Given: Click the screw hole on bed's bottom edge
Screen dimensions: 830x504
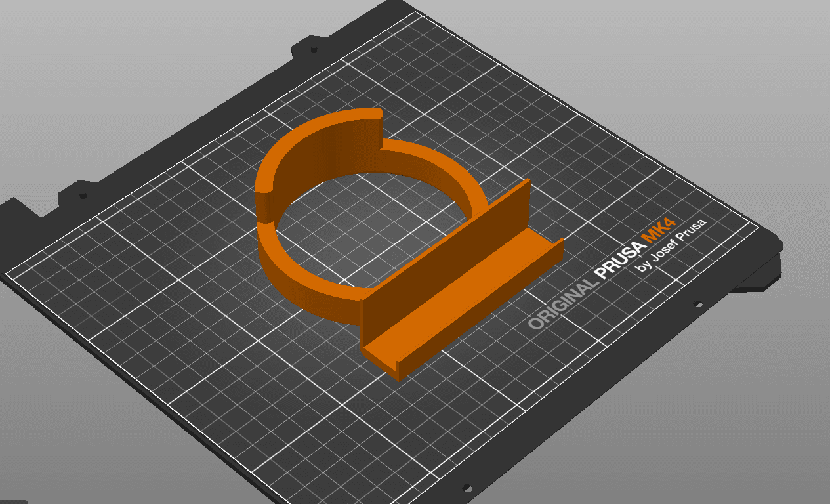Looking at the screenshot, I should click(467, 488).
